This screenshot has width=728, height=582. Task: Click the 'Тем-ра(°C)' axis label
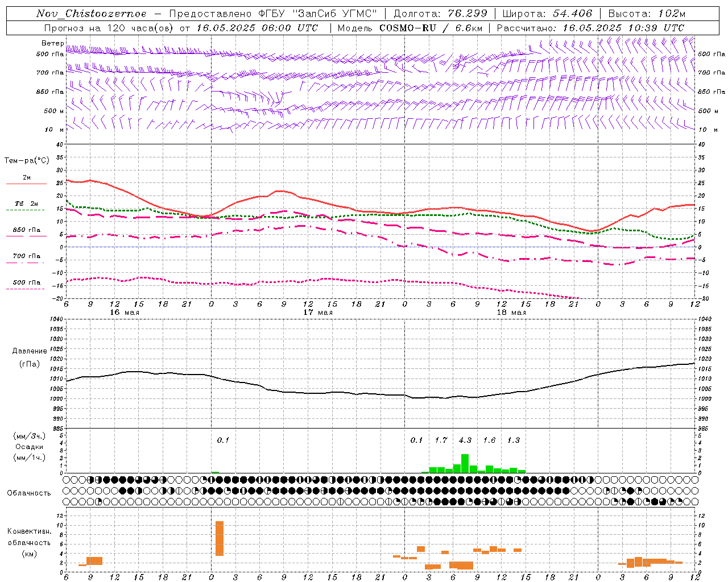[27, 161]
